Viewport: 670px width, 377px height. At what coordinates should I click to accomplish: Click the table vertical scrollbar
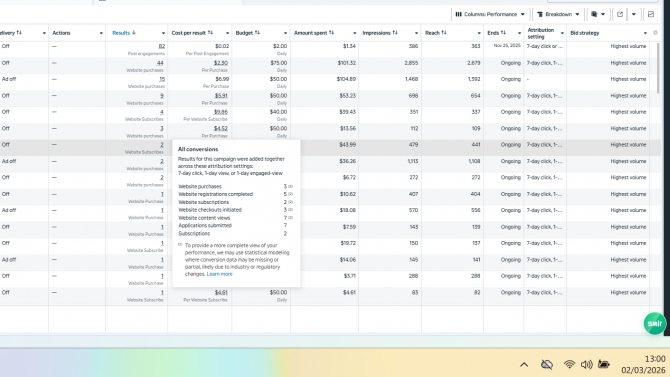click(x=658, y=68)
